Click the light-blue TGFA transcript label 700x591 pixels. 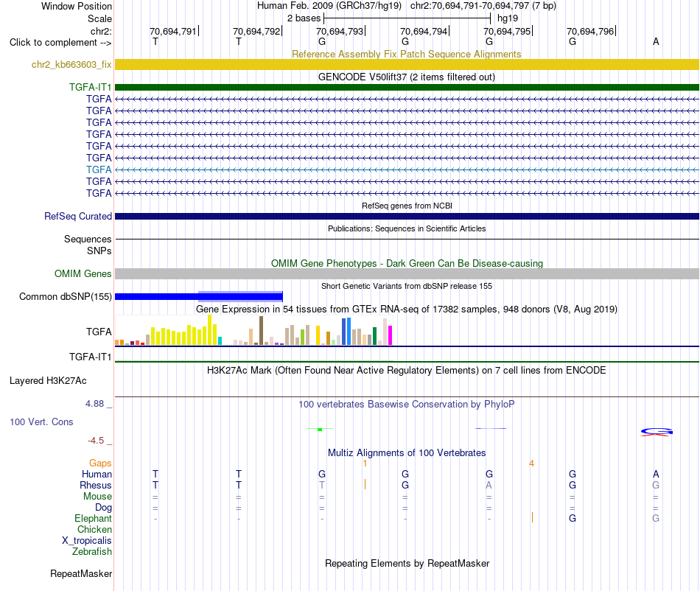coord(99,169)
